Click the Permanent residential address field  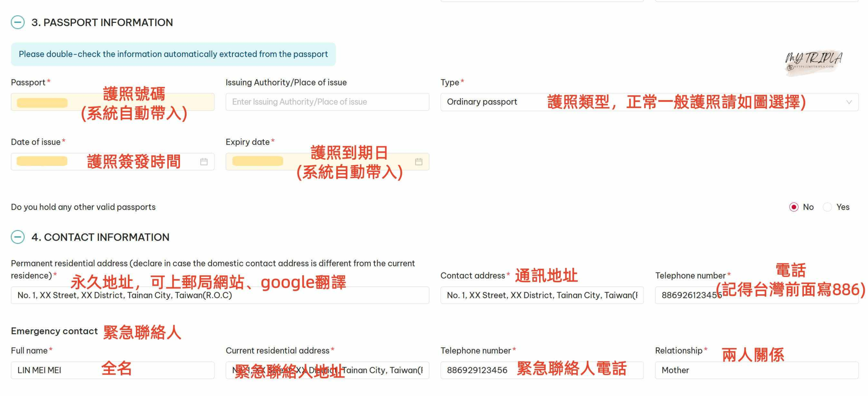pyautogui.click(x=220, y=295)
